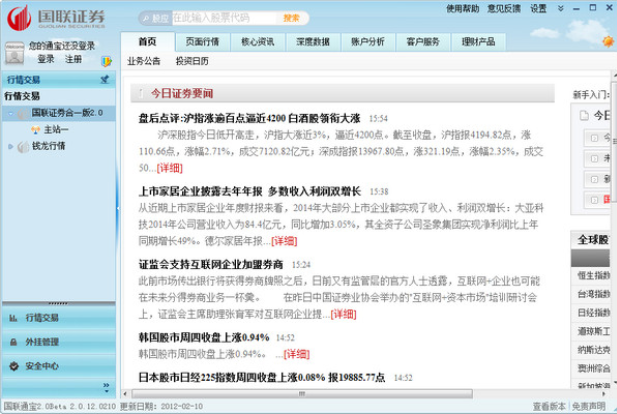Collapse the 国联证券合一版2.0 tree node
Screen dimensions: 617x414
(x=11, y=114)
